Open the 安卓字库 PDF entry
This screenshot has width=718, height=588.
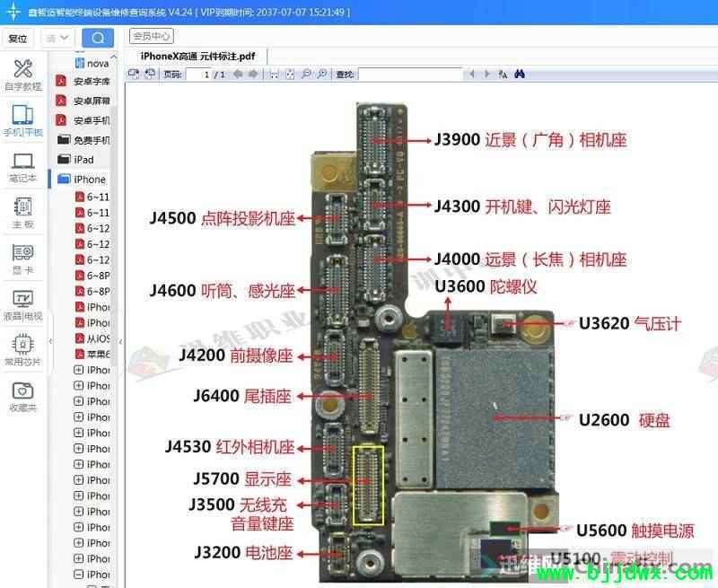tap(83, 82)
